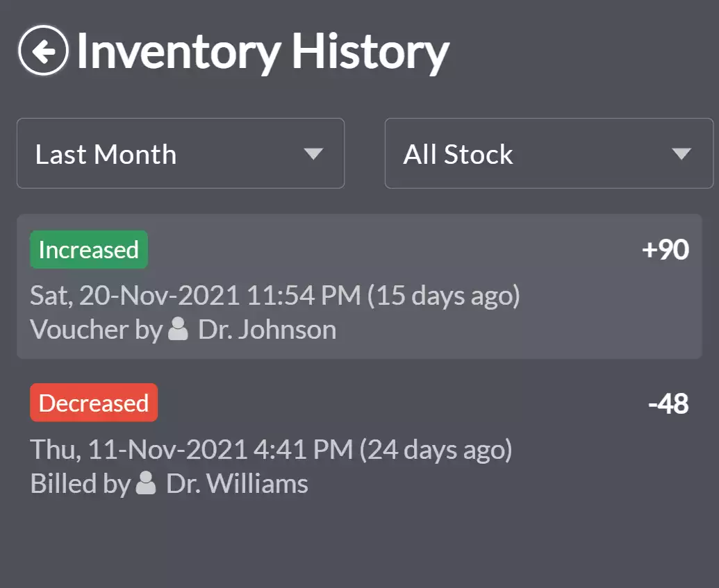
Task: Select the red Decreased badge
Action: coord(94,403)
